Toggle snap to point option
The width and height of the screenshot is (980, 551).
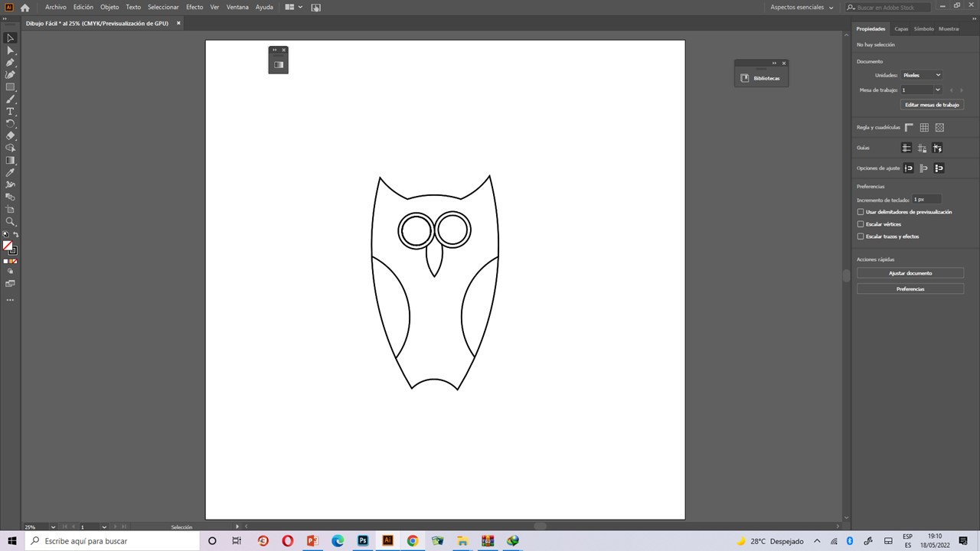[909, 168]
